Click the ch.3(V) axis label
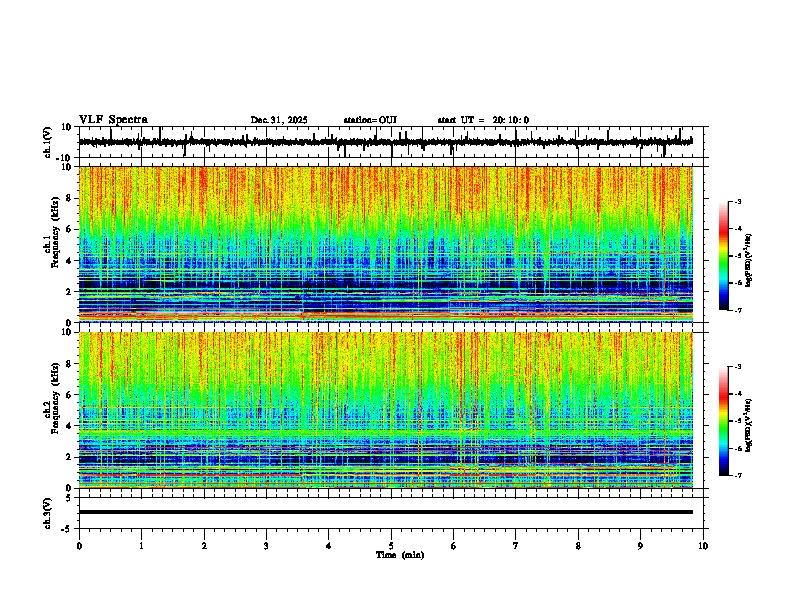This screenshot has height=612, width=792. tap(48, 513)
